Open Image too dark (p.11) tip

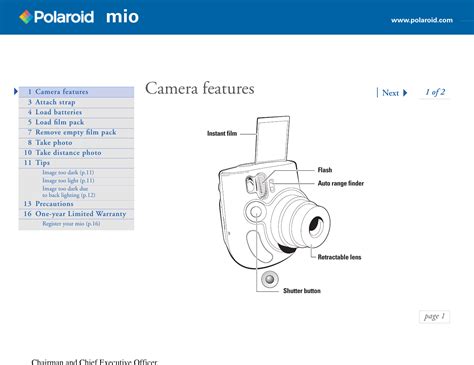[x=68, y=172]
